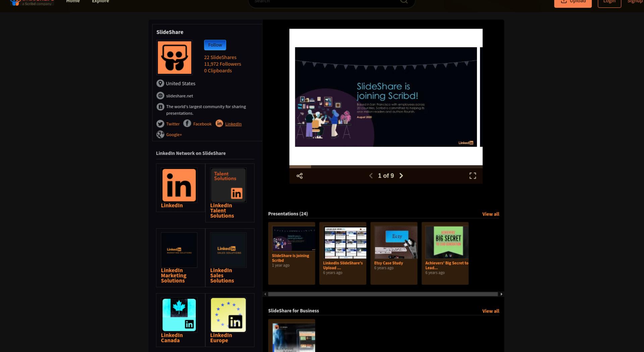Viewport: 644px width, 352px height.
Task: Click the slide progress bar under the viewer
Action: 386,167
